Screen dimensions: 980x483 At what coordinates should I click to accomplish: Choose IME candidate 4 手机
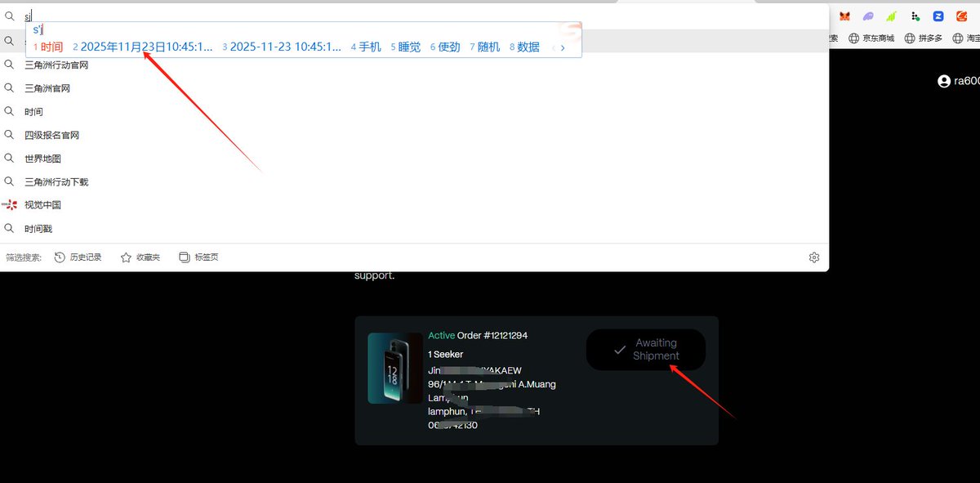point(366,47)
